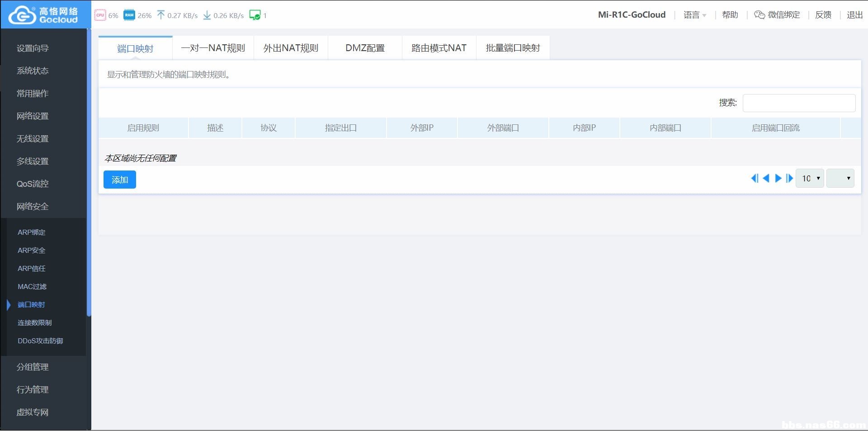This screenshot has width=868, height=431.
Task: Go to the next page arrow
Action: point(778,178)
